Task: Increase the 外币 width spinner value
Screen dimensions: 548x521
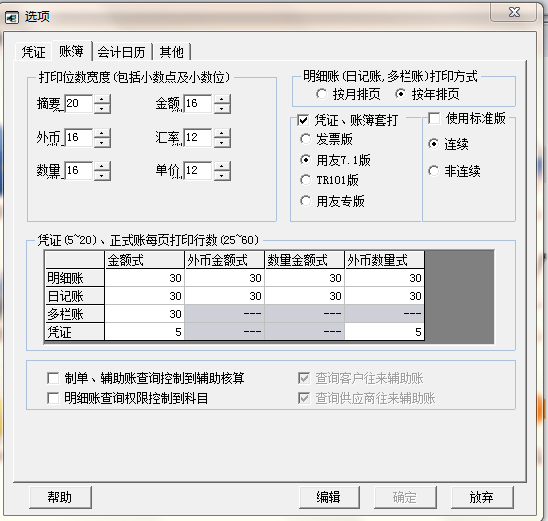Action: (102, 133)
